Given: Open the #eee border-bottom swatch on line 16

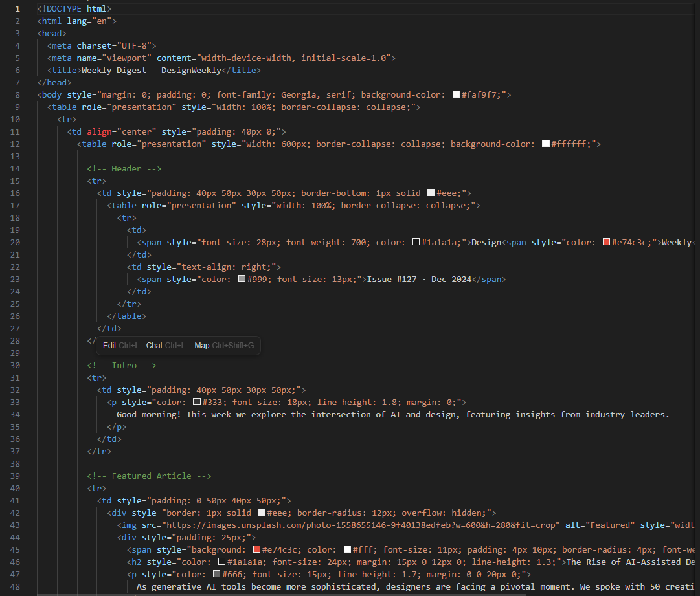Looking at the screenshot, I should [431, 193].
